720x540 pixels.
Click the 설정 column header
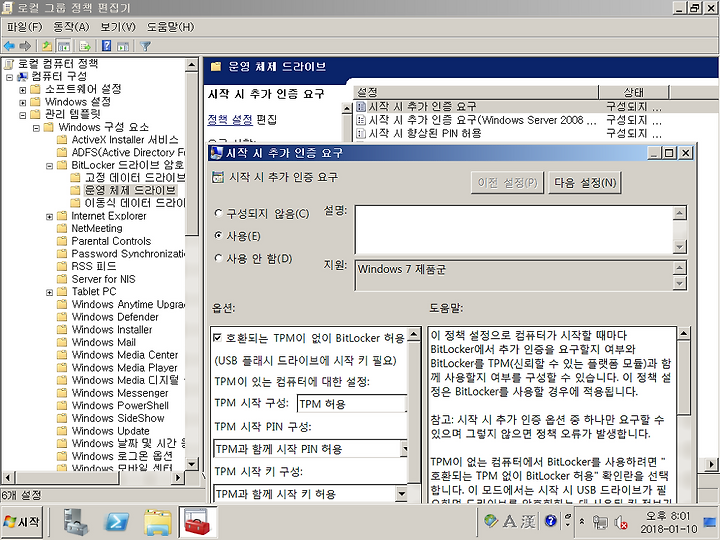point(476,92)
